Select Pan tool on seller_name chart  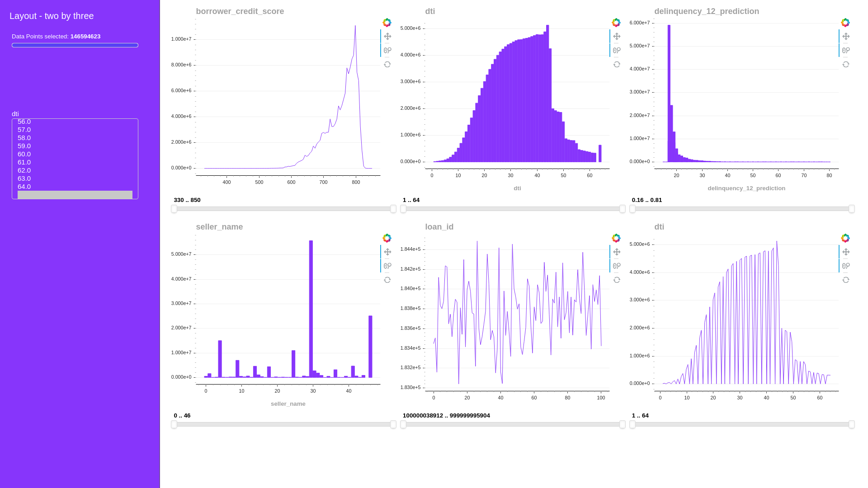(x=387, y=252)
